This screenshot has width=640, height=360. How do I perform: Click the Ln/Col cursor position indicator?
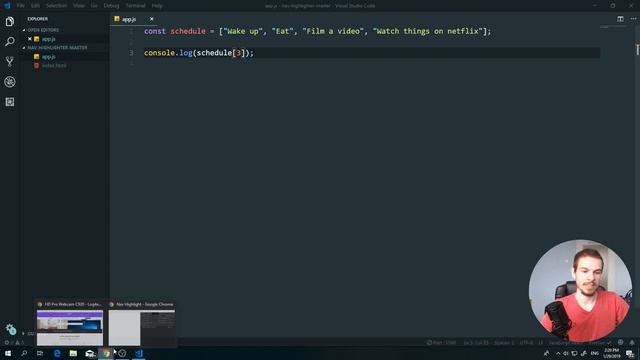476,343
